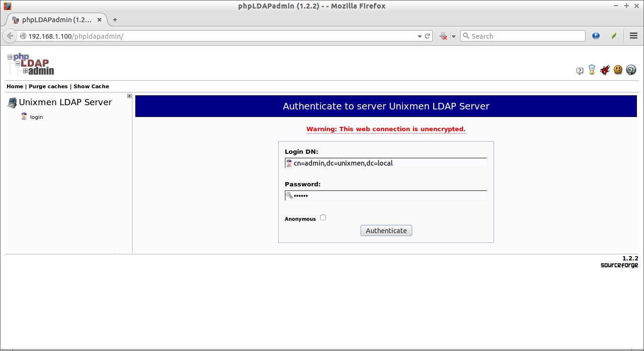Click the red bug report icon

tap(605, 70)
